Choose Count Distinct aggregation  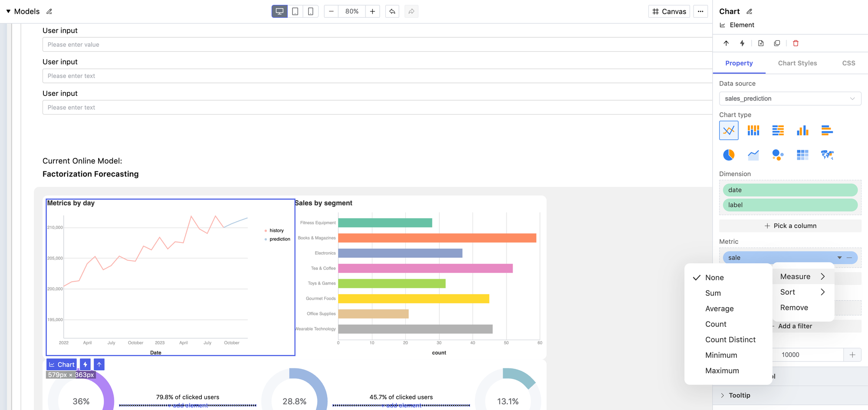click(x=728, y=340)
